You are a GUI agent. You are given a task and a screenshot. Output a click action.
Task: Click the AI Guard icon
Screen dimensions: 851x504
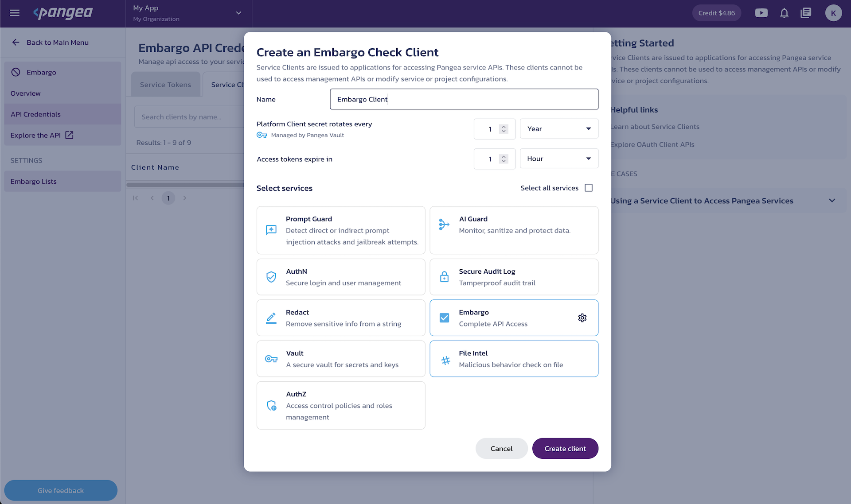coord(444,225)
